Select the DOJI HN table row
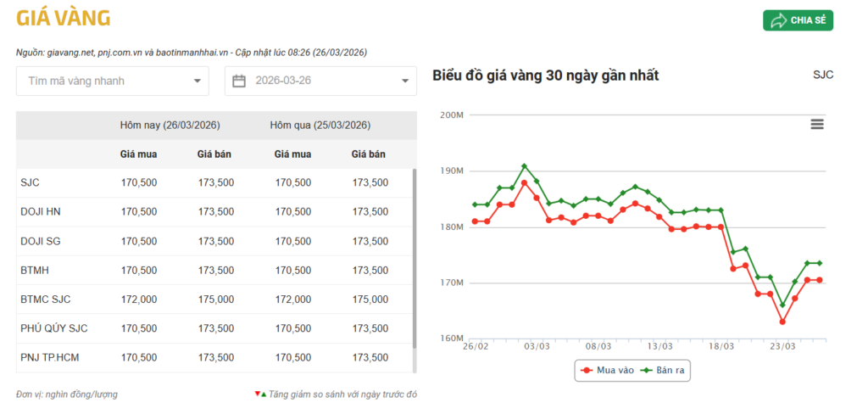This screenshot has width=868, height=403. coord(212,212)
